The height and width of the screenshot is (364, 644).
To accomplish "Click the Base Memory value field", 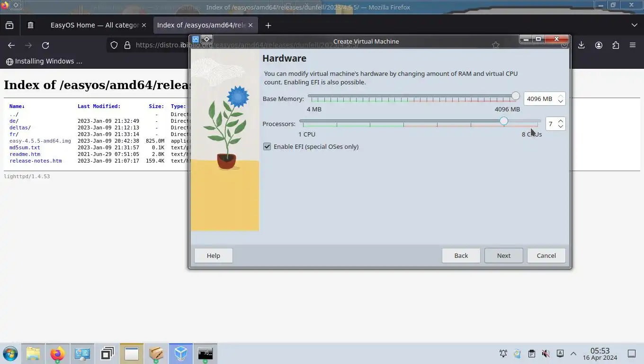I will (x=539, y=99).
